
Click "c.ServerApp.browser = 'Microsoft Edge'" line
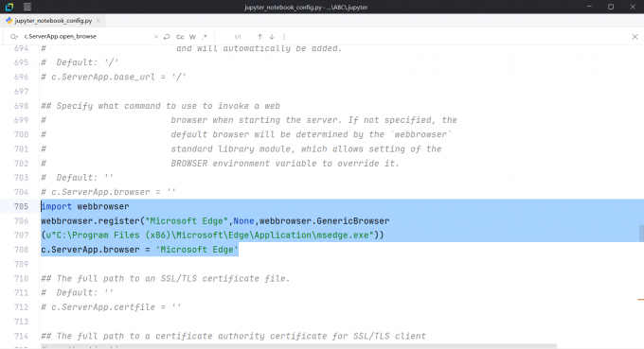[139, 250]
